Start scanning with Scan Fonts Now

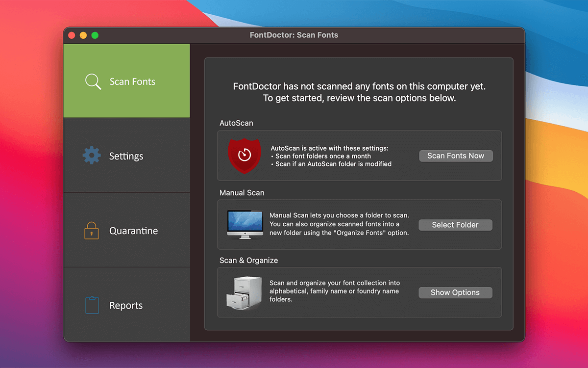(x=456, y=156)
